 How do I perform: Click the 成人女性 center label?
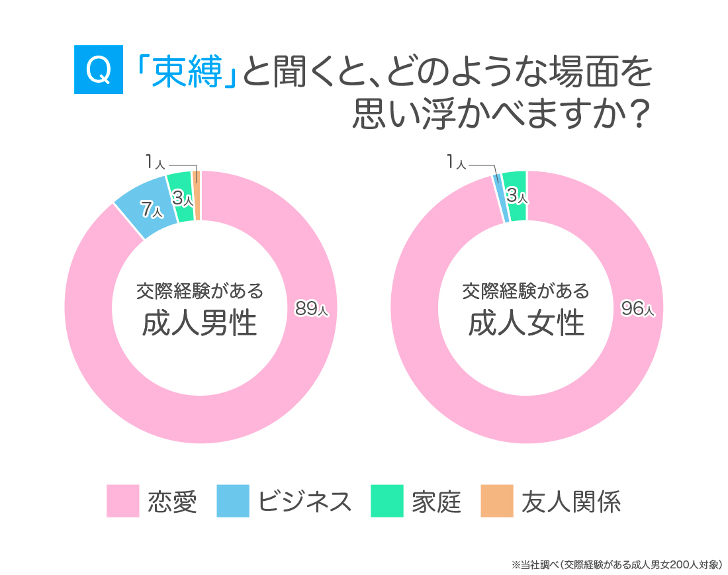pos(526,324)
